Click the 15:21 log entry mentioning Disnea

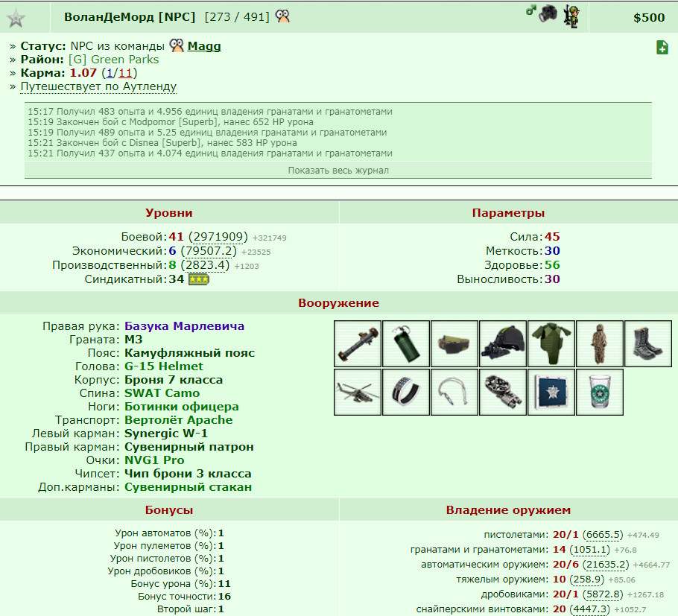(x=162, y=143)
